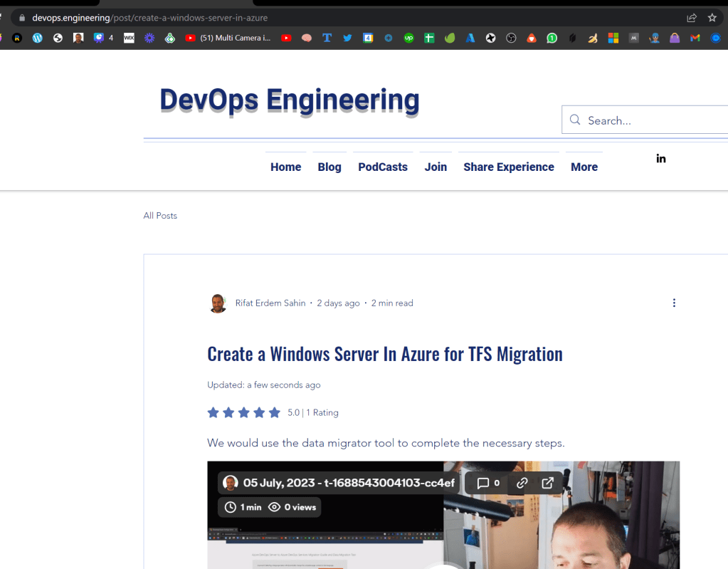Open the Share Experience navigation item
Image resolution: width=728 pixels, height=569 pixels.
coord(509,167)
